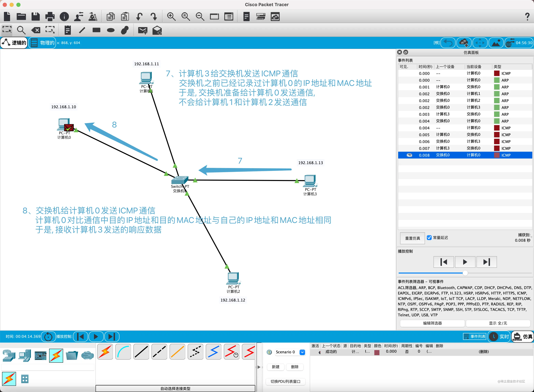Click the Set Tiled Background icon
This screenshot has width=534, height=392.
click(496, 43)
